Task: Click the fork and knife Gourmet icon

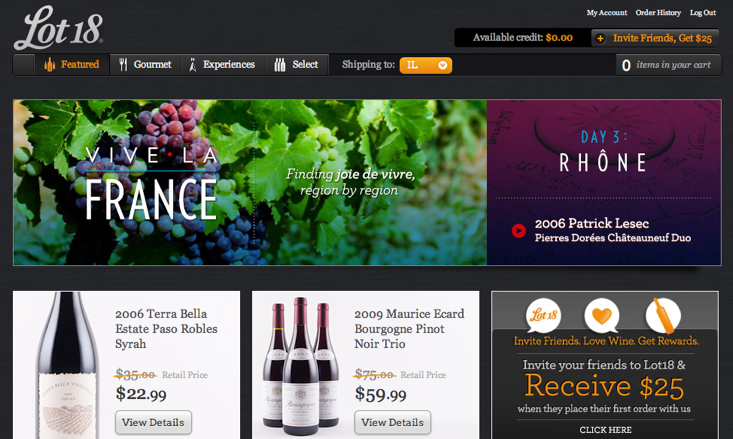Action: click(x=123, y=65)
